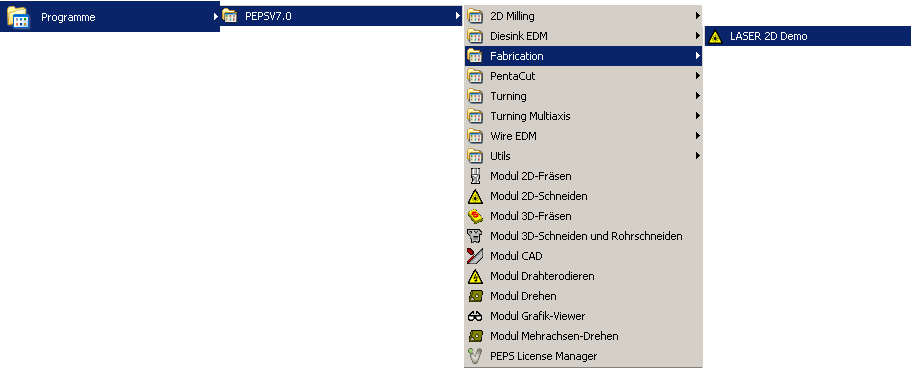Open the Turning Multiaxis folder entry
911x369 pixels.
point(583,116)
